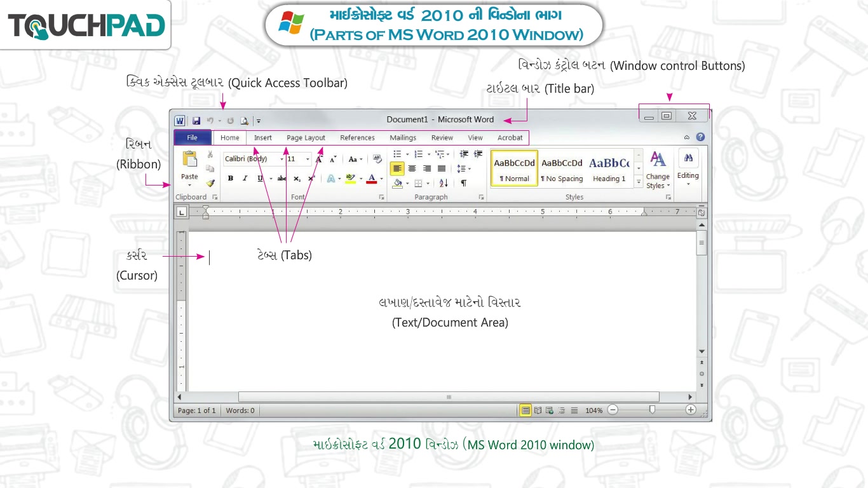868x488 pixels.
Task: Click the Find binoculars icon in Editing
Action: pos(688,158)
